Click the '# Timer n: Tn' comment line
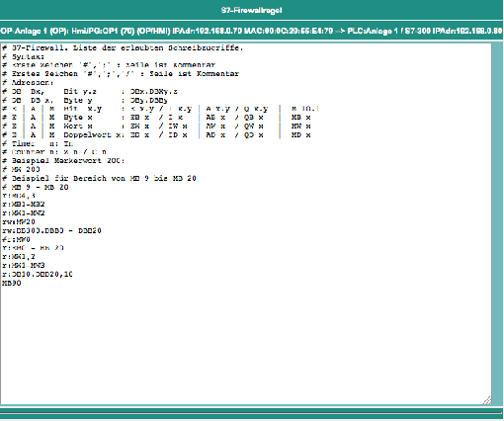Image resolution: width=504 pixels, height=421 pixels. point(38,143)
